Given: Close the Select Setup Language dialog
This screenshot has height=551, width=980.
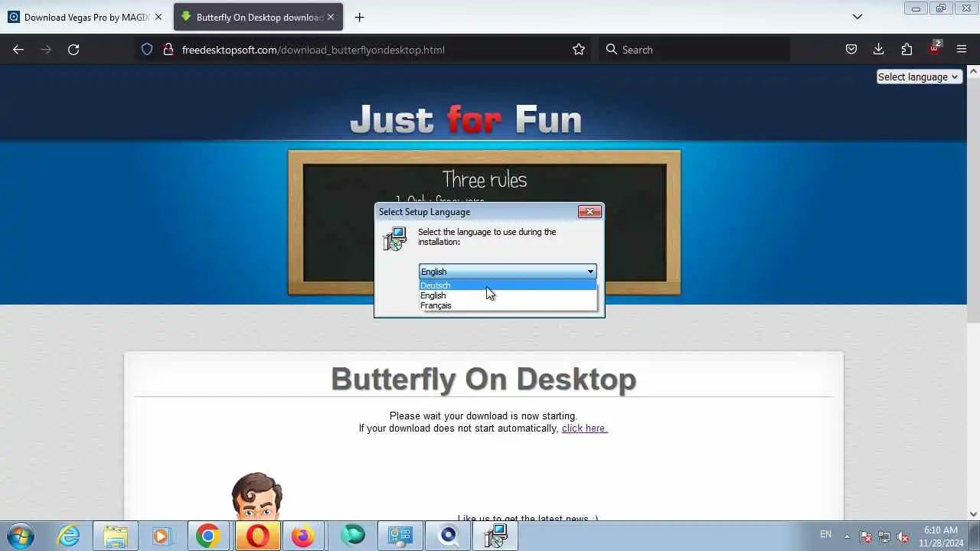Looking at the screenshot, I should click(x=590, y=212).
